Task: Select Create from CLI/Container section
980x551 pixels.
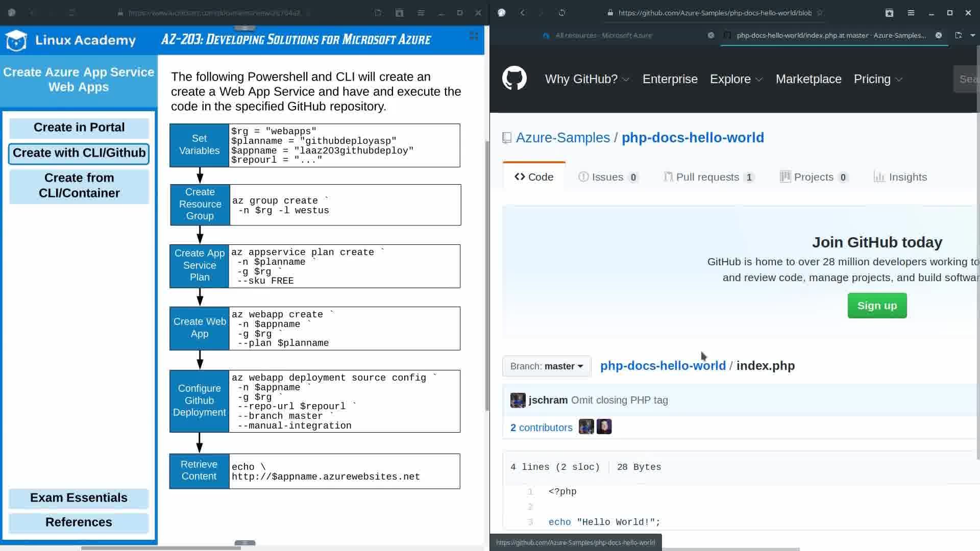Action: pos(79,185)
